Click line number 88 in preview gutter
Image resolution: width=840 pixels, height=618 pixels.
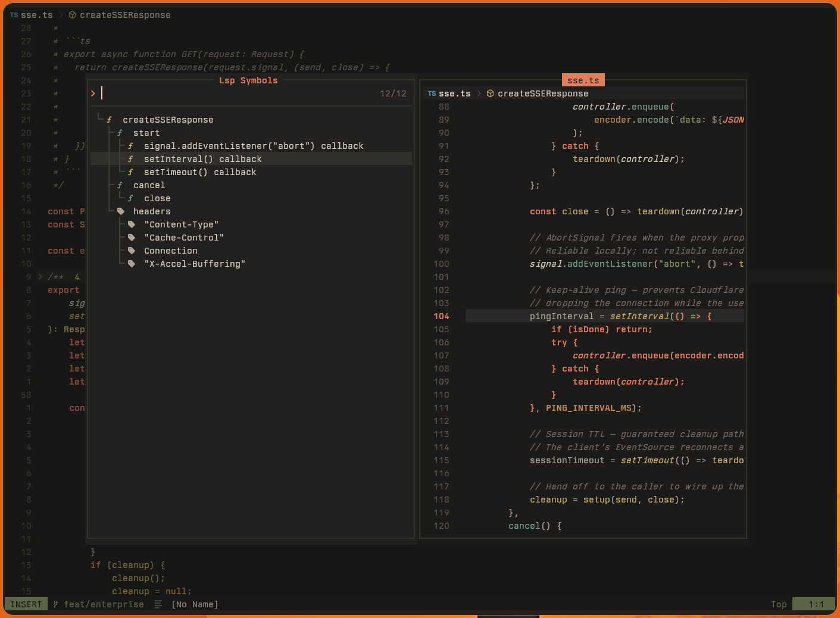point(444,107)
